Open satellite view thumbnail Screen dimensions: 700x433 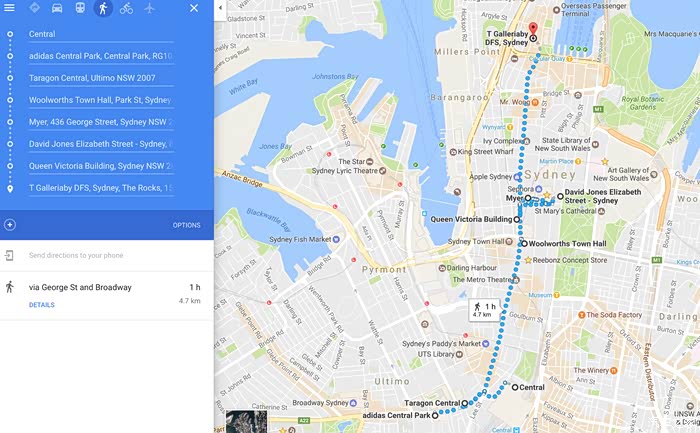246,421
